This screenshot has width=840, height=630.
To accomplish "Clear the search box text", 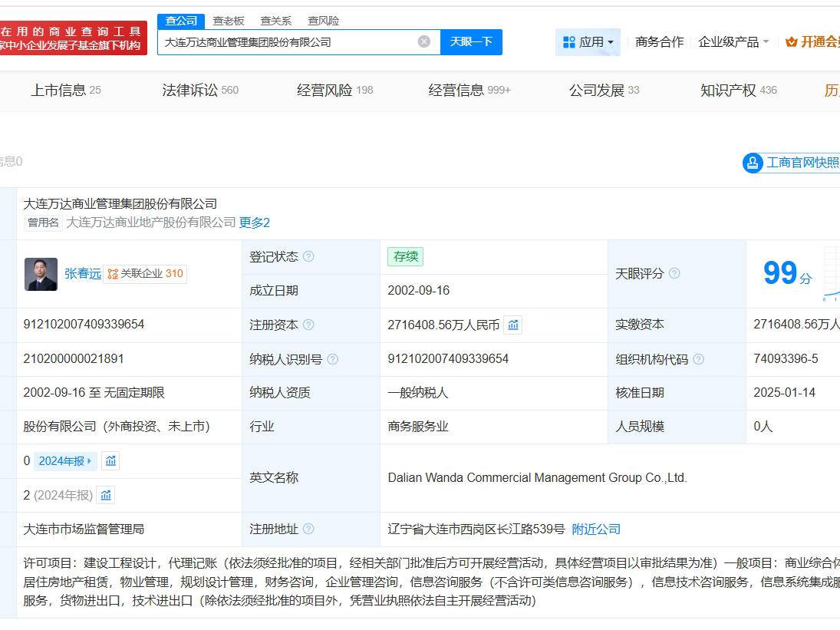I will (423, 41).
